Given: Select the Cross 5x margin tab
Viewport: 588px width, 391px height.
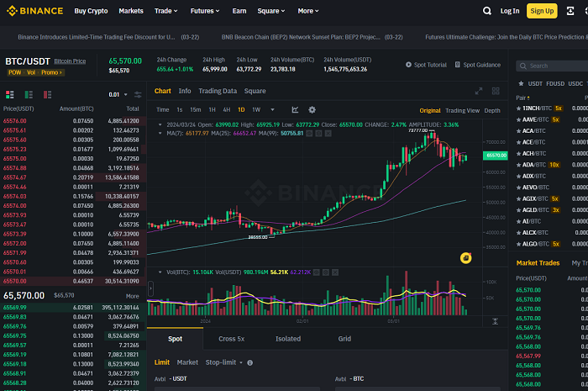Looking at the screenshot, I should (x=231, y=339).
